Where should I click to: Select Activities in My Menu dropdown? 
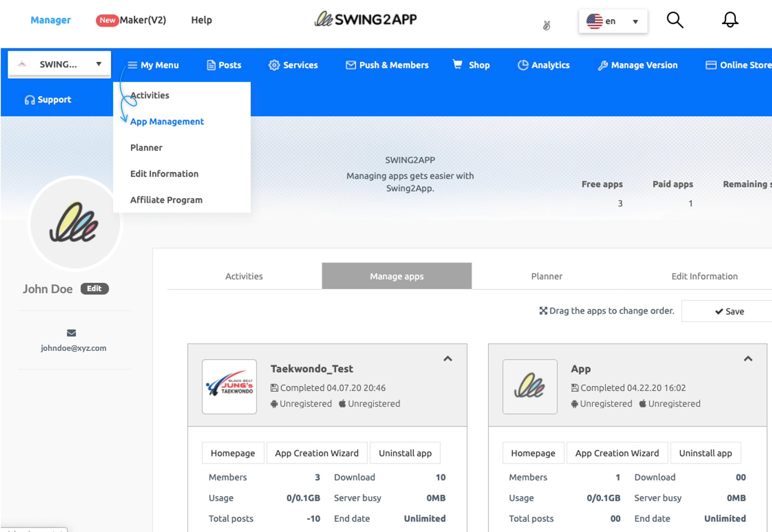150,95
